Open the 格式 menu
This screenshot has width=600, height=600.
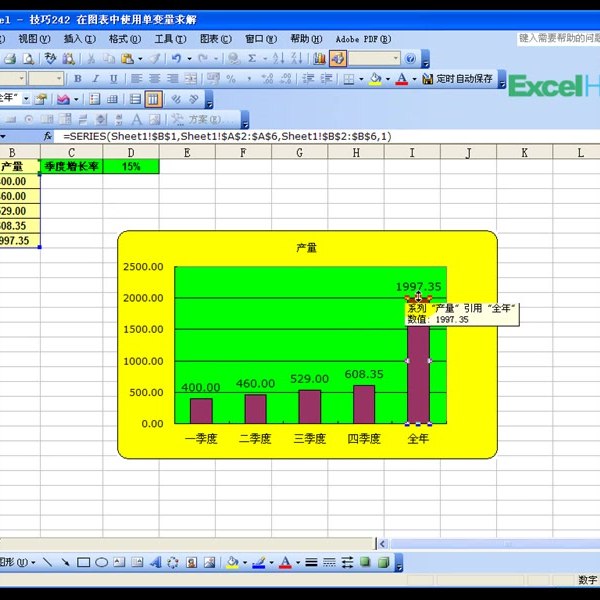[125, 39]
